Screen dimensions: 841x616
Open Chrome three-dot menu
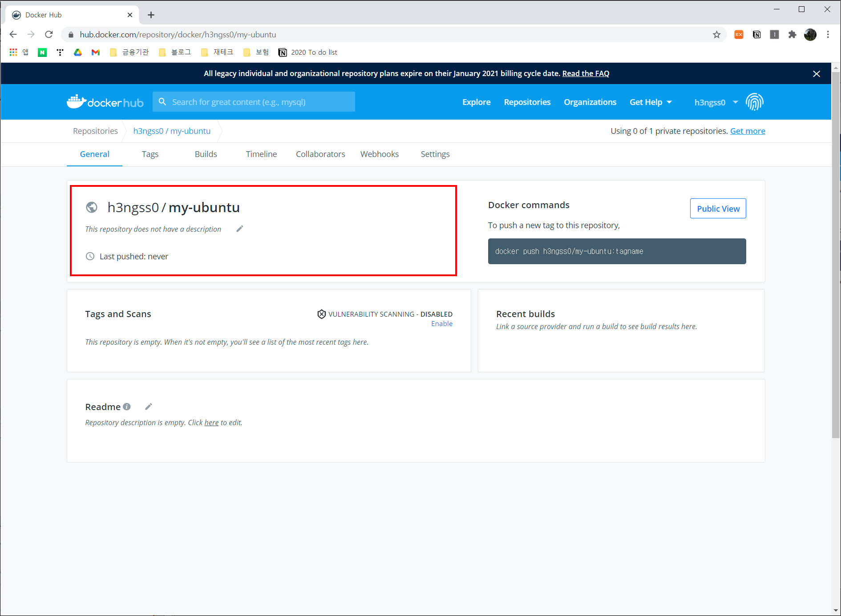828,35
